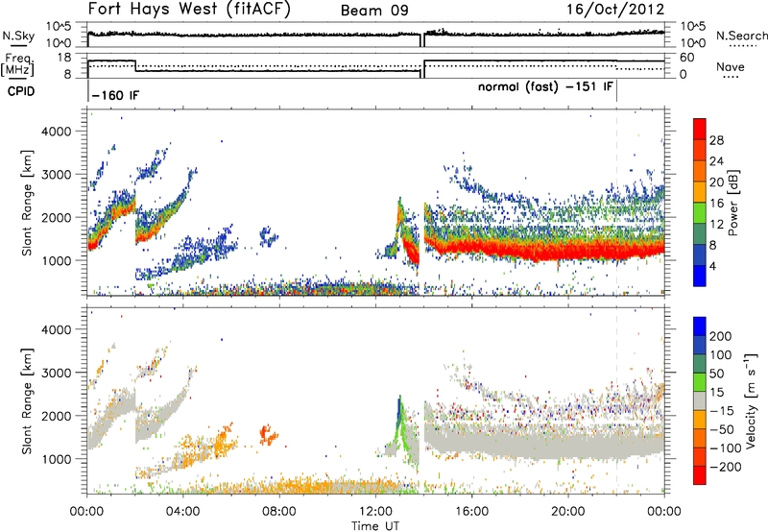The width and height of the screenshot is (768, 532).
Task: Click the '20:00' time tick label
Action: (567, 512)
